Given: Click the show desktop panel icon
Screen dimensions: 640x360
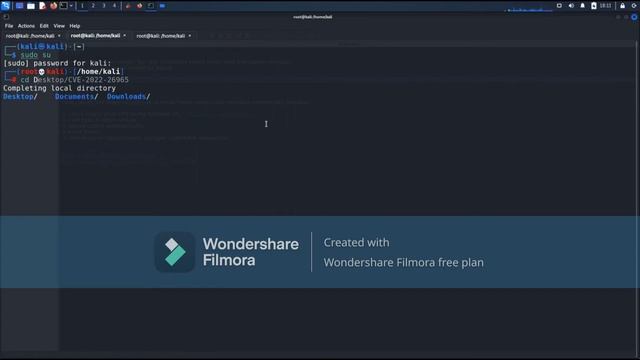Looking at the screenshot, I should [x=19, y=6].
